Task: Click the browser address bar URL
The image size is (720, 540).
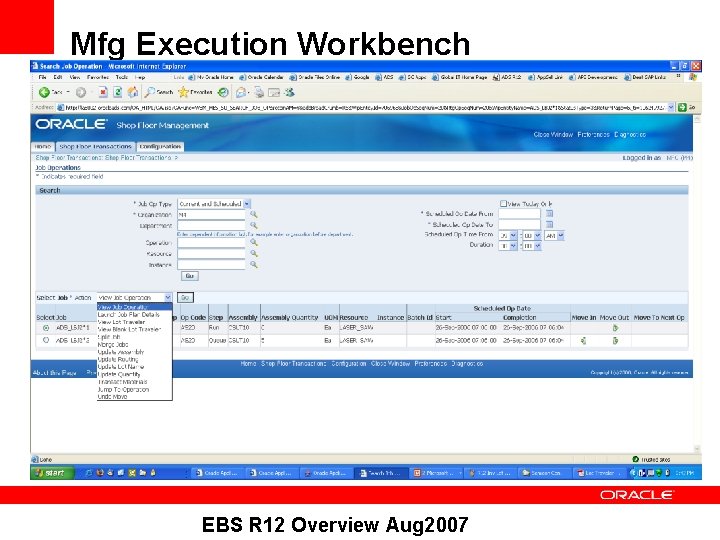Action: click(365, 107)
